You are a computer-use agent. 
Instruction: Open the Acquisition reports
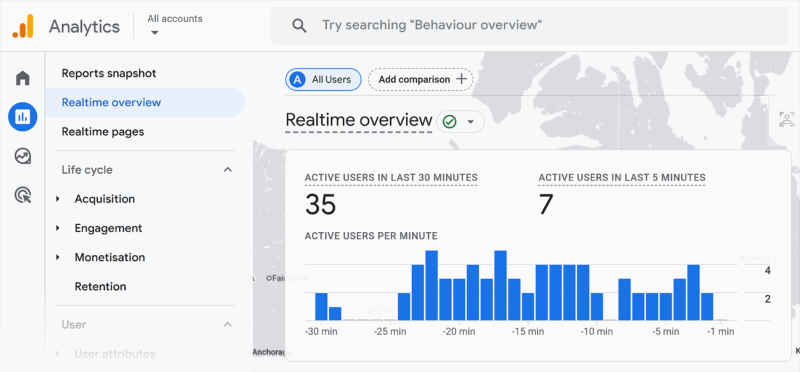[105, 199]
